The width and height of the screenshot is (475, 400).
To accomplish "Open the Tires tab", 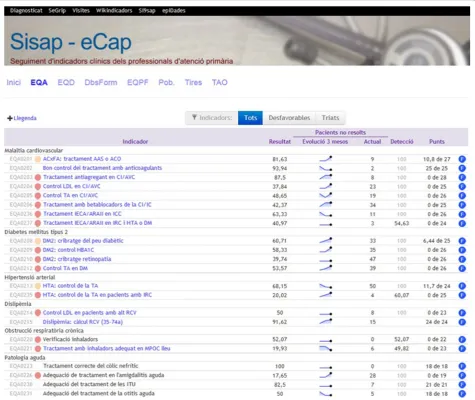I will point(193,82).
